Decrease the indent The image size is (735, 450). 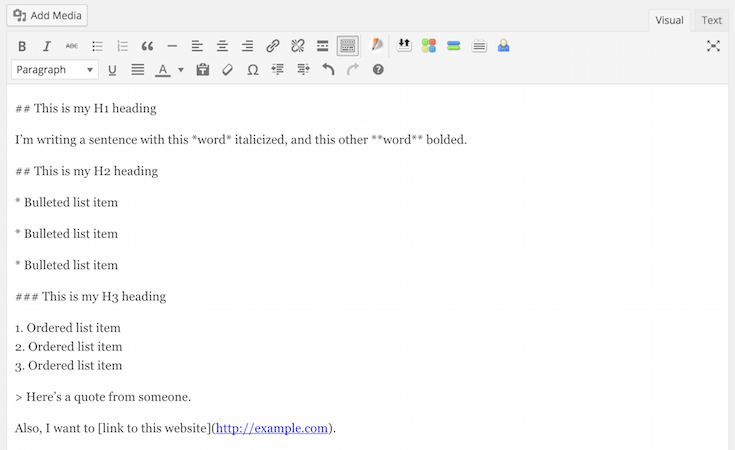(x=278, y=70)
